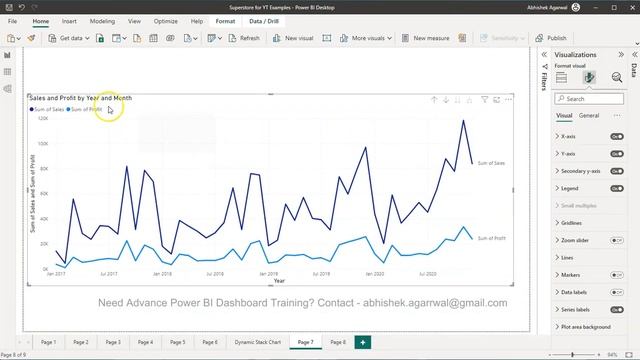Click the SQL Server source icon
Screen dimensions: 640x360
pos(137,38)
